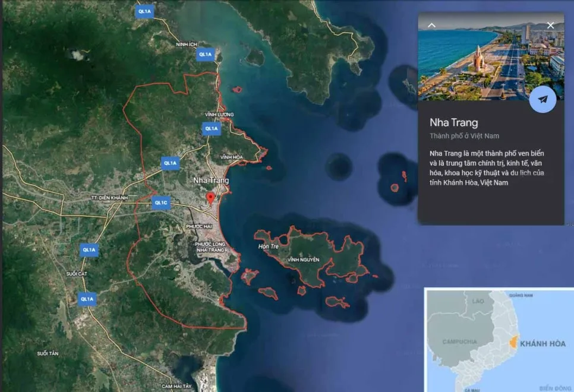Select the QL1C highway badge
574x392 pixels.
click(160, 204)
